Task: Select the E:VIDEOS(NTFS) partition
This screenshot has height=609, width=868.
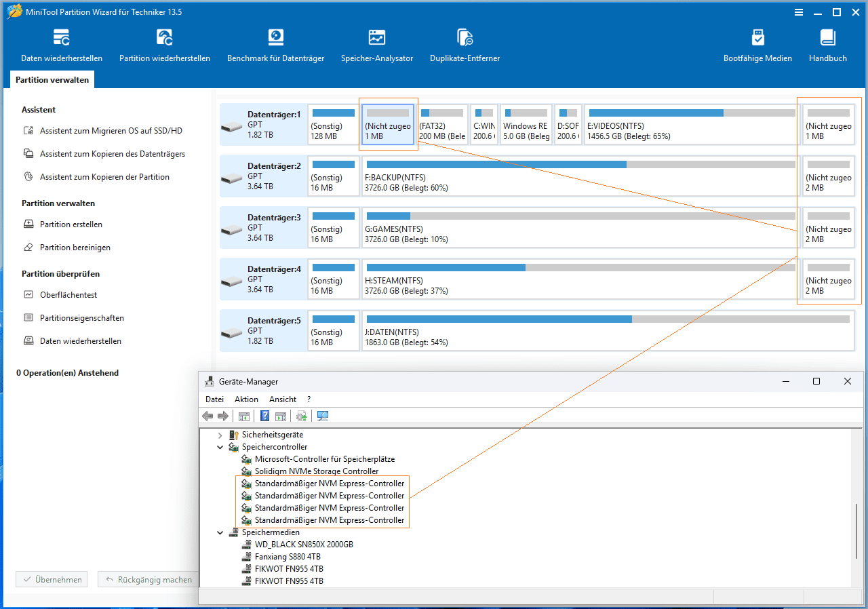Action: click(691, 125)
